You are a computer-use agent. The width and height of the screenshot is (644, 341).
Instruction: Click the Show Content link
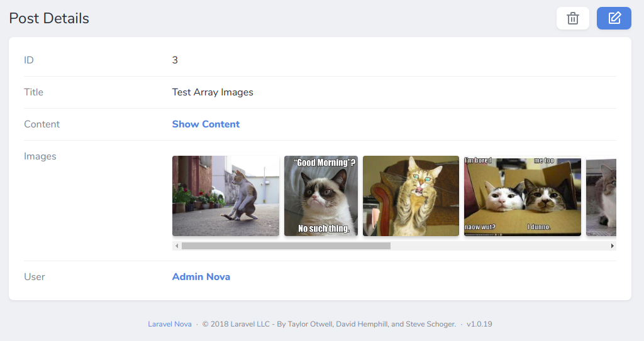pos(206,124)
